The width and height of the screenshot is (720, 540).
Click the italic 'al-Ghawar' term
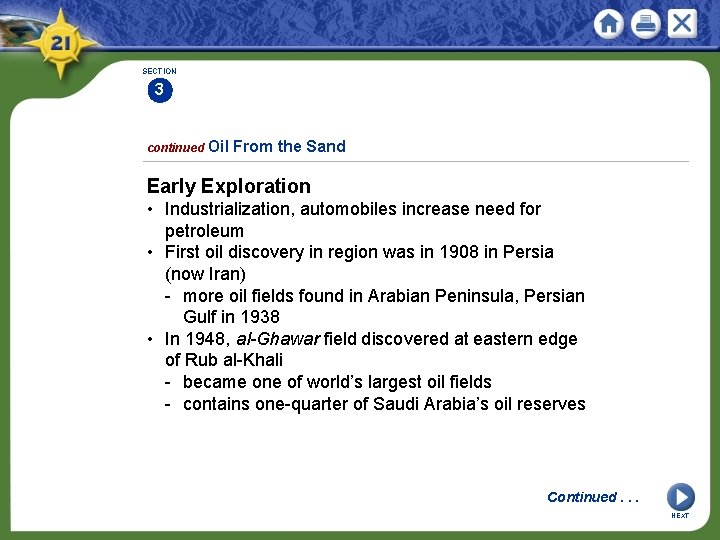tap(278, 339)
